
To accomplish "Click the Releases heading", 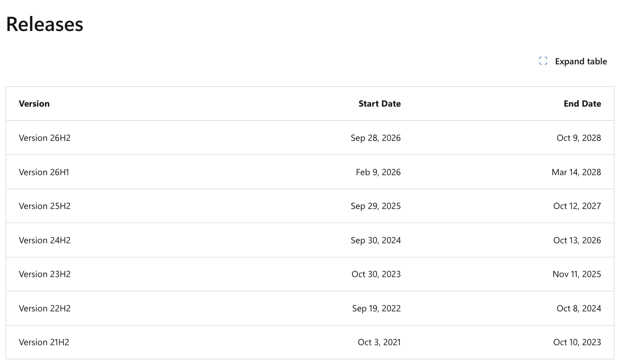I will 45,24.
